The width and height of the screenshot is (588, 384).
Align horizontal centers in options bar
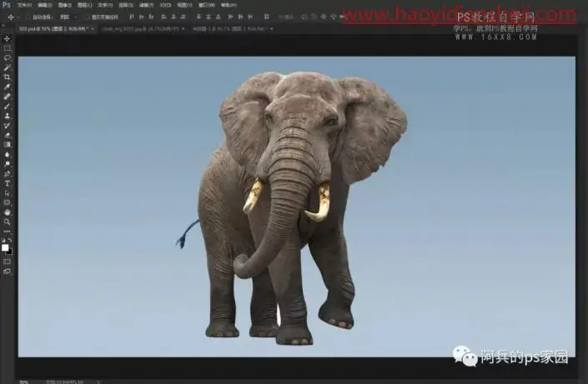pyautogui.click(x=173, y=17)
